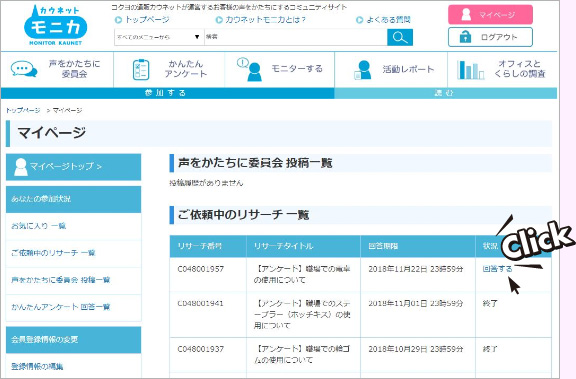Click 終了 status for C048001937
Screen dimensions: 576x379
coord(490,349)
